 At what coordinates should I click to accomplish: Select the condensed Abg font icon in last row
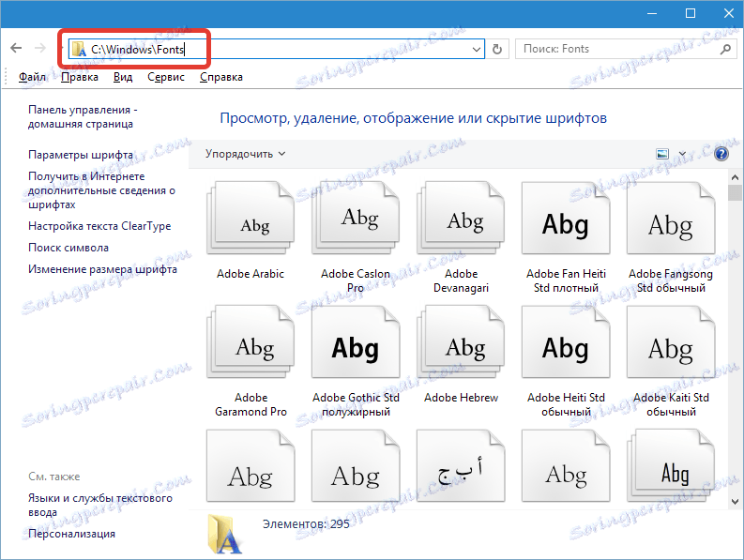tap(671, 465)
